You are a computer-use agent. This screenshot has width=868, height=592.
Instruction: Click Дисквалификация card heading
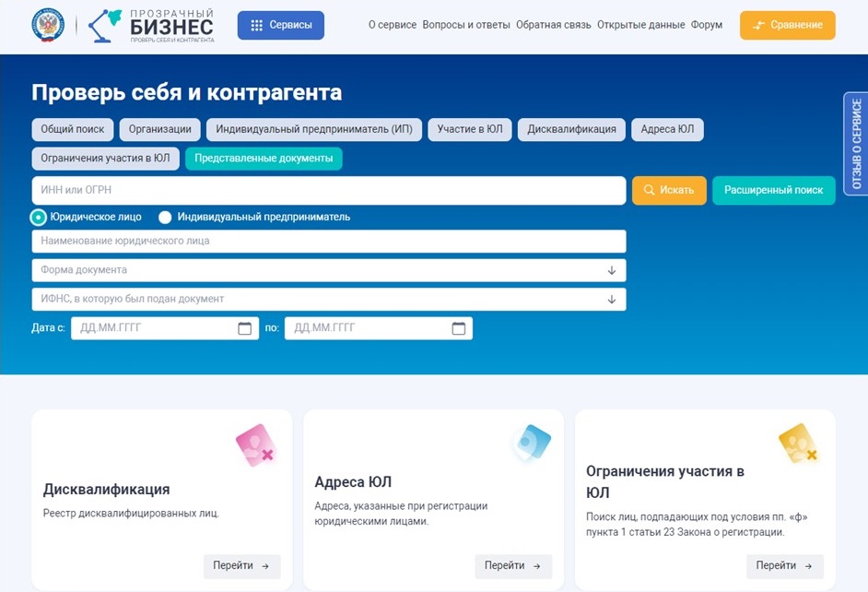pos(106,490)
